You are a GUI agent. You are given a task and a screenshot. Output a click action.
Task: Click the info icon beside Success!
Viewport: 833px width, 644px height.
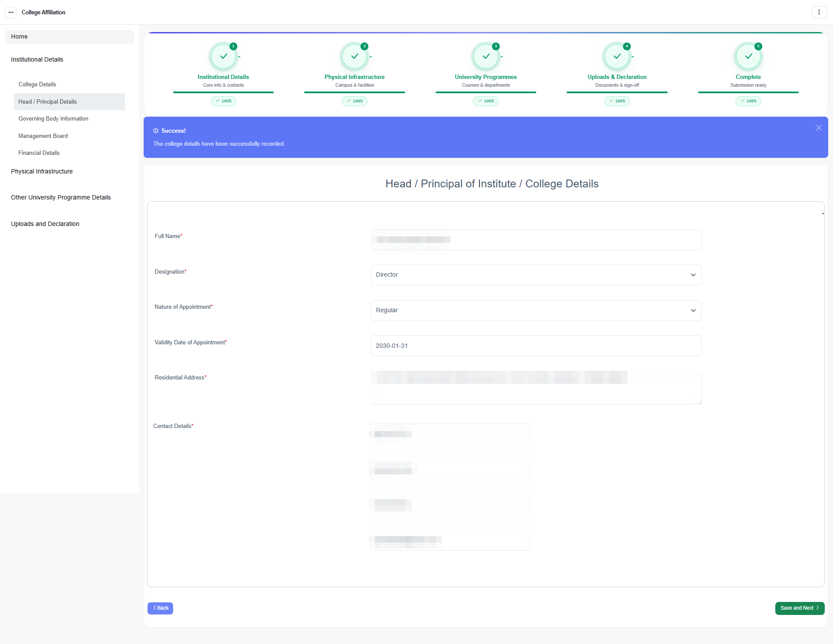tap(156, 131)
